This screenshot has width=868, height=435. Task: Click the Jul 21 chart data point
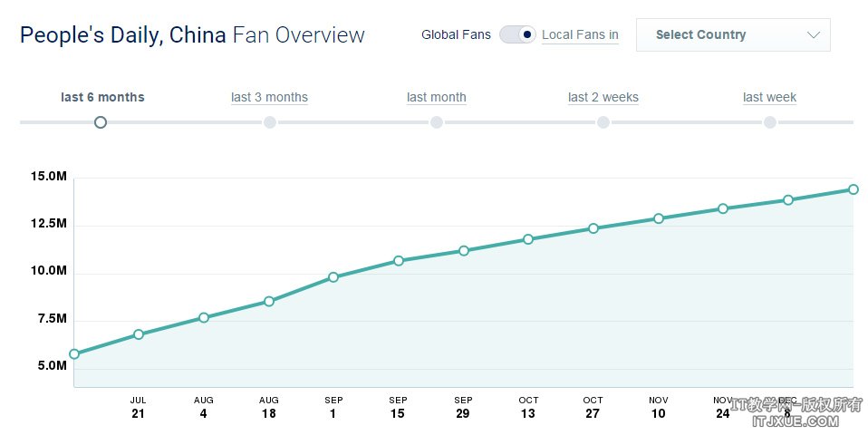(x=139, y=334)
